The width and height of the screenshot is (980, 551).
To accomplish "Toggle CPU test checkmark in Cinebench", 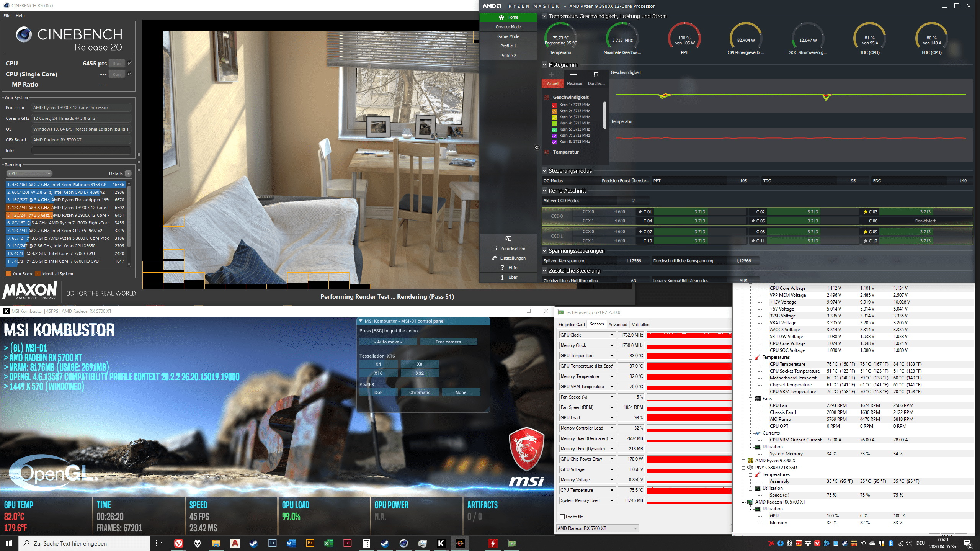I will (x=129, y=63).
